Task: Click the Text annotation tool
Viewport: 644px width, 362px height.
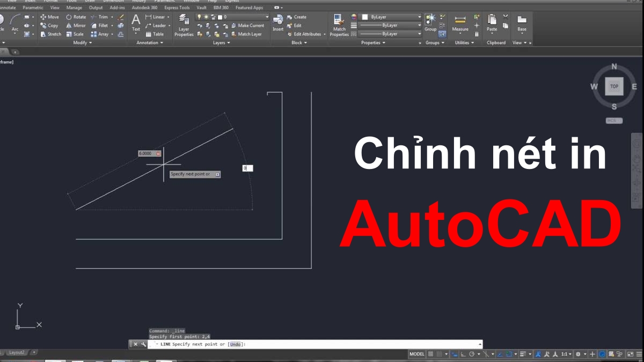Action: coord(136,23)
